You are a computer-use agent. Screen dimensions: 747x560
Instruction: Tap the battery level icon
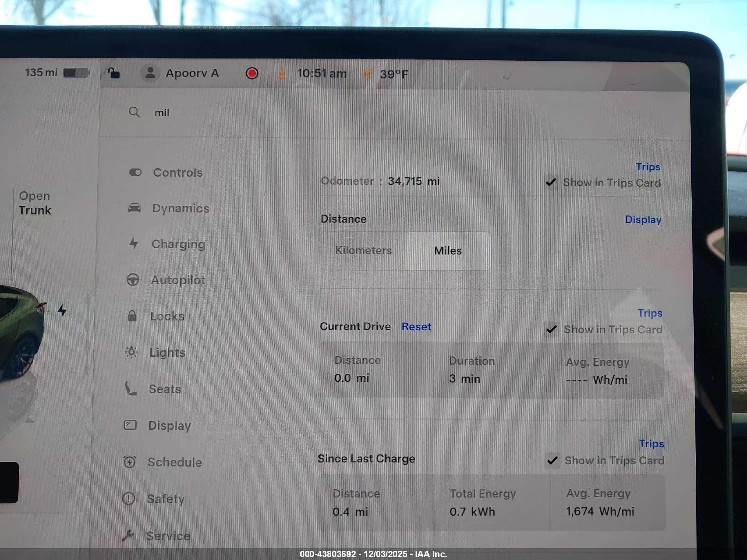(77, 72)
